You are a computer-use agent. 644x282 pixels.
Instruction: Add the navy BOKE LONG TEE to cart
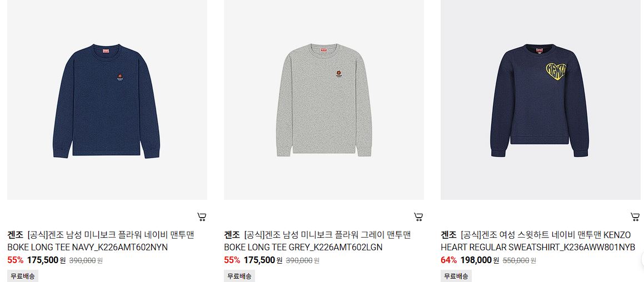(x=202, y=216)
